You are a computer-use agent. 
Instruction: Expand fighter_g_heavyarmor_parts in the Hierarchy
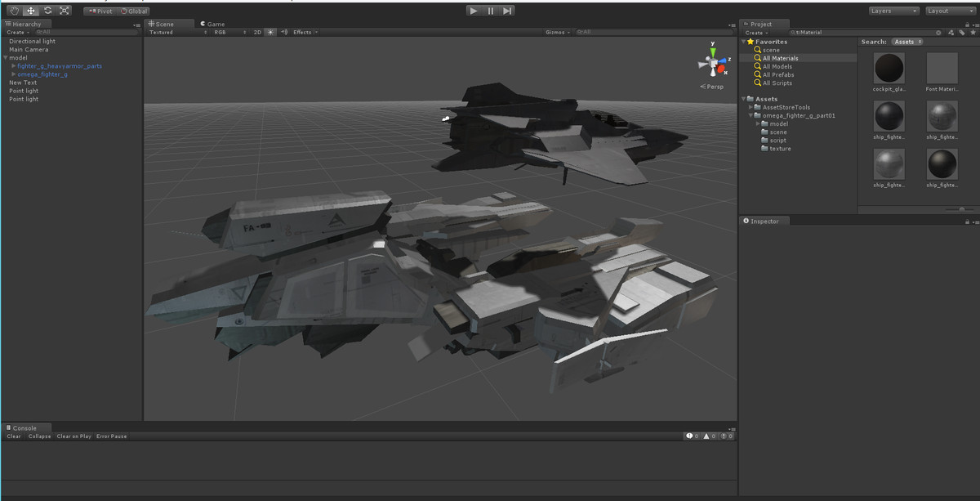(x=12, y=65)
